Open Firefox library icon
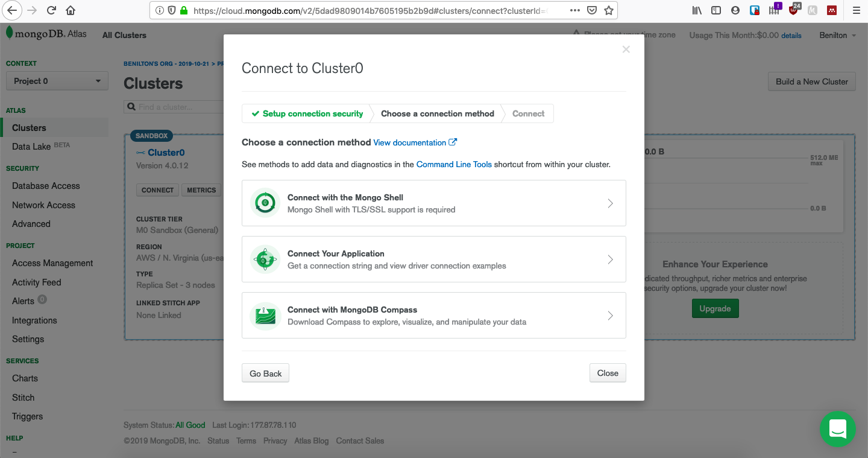868x458 pixels. 697,10
